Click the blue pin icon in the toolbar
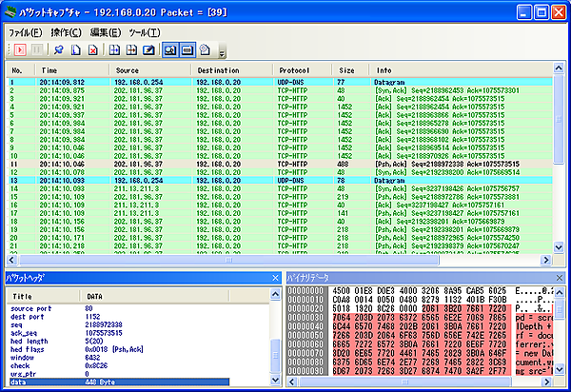 click(x=56, y=49)
